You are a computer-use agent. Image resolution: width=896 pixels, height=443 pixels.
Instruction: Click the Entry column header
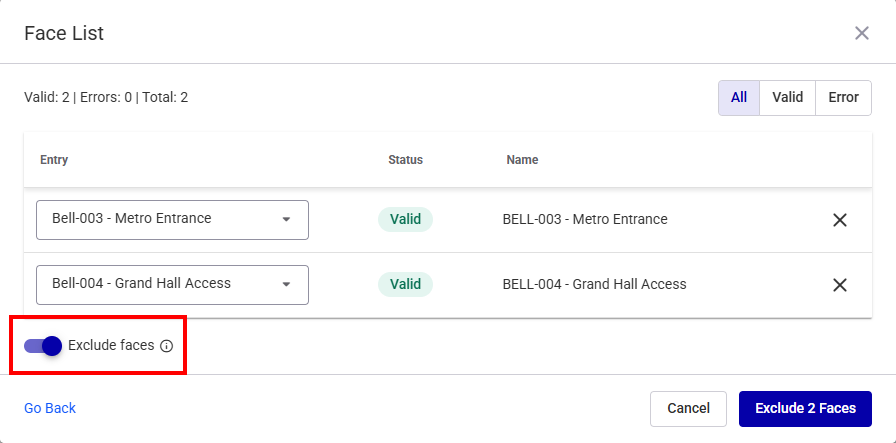pos(54,159)
